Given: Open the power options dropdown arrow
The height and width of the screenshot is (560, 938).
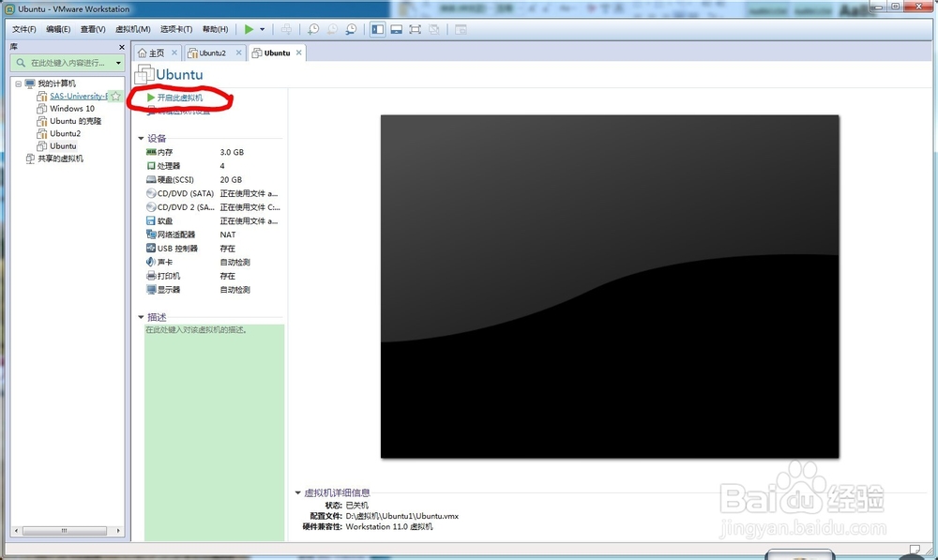Looking at the screenshot, I should pos(262,29).
